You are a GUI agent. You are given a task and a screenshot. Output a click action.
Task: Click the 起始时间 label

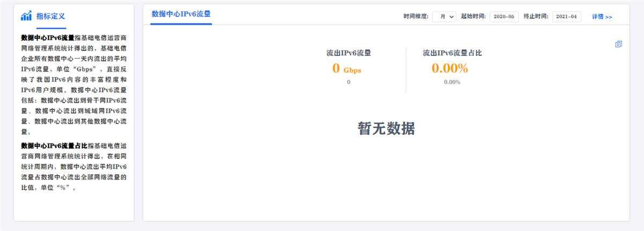[x=473, y=17]
